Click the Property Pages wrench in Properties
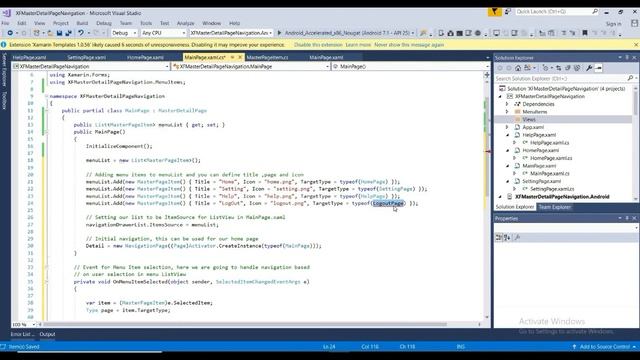 (518, 237)
